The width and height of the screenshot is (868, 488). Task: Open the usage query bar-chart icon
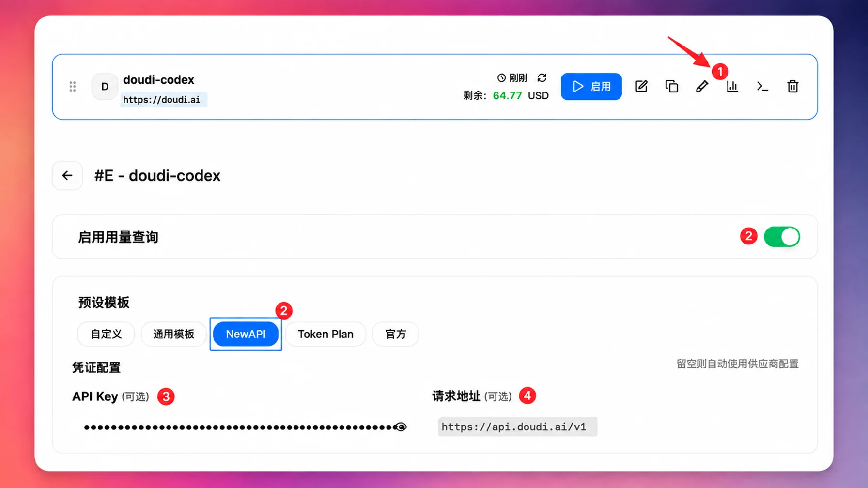[732, 87]
